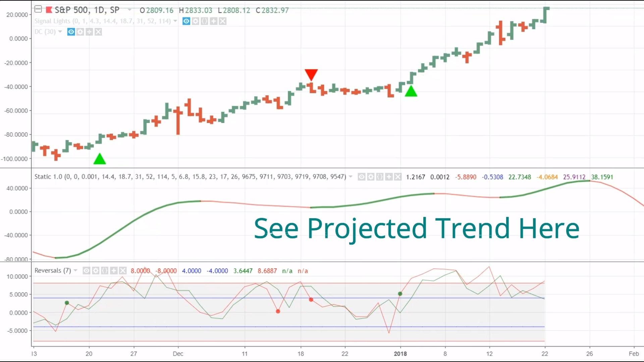View Signal Lights source code braces
The height and width of the screenshot is (362, 644).
[x=205, y=21]
